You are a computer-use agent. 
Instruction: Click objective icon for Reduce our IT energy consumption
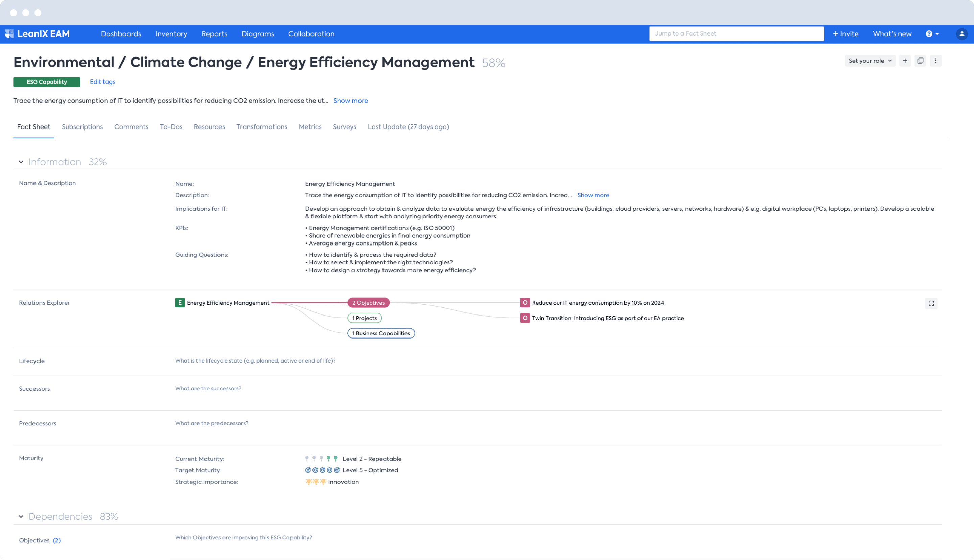click(525, 303)
